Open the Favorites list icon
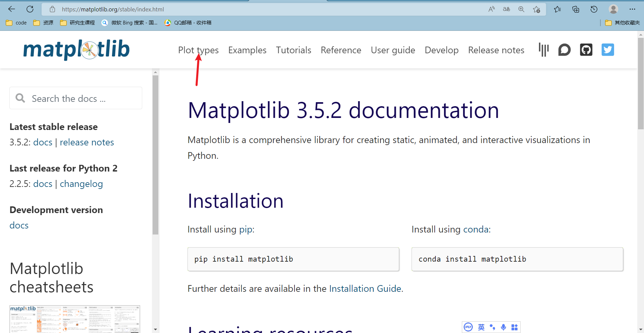 [557, 9]
